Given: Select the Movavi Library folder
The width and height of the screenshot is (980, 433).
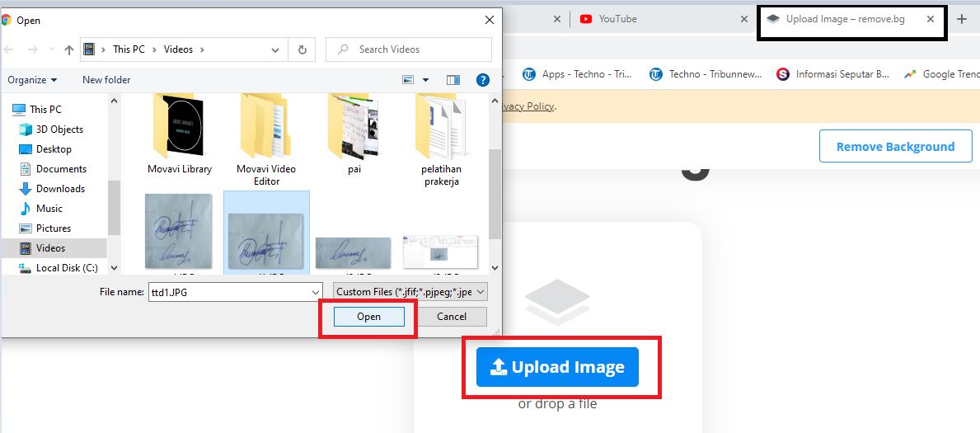Looking at the screenshot, I should [x=180, y=134].
